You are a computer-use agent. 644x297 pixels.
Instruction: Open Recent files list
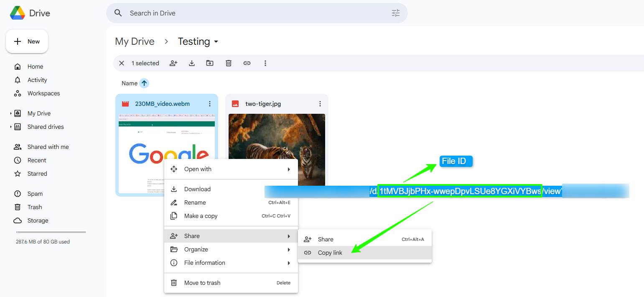[37, 160]
